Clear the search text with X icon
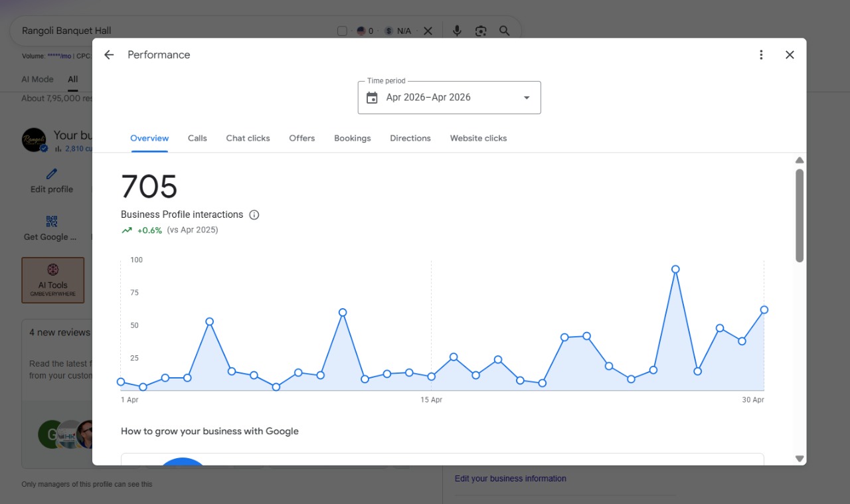This screenshot has width=850, height=504. (428, 31)
